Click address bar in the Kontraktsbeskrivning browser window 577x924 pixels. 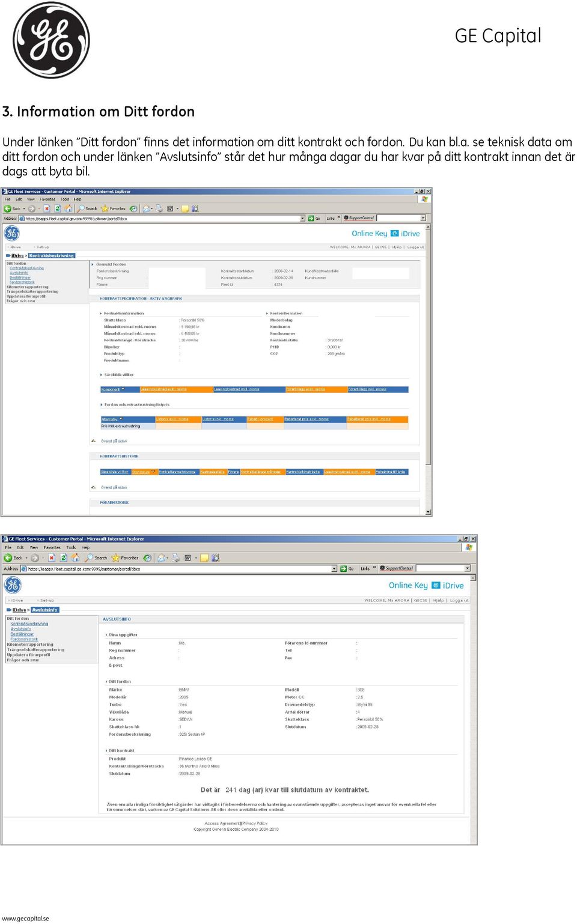161,218
